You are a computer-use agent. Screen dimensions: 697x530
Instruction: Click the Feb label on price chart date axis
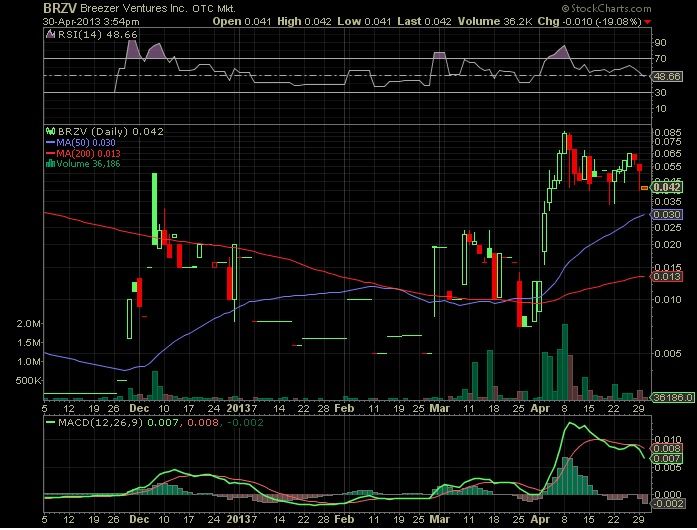pos(344,408)
